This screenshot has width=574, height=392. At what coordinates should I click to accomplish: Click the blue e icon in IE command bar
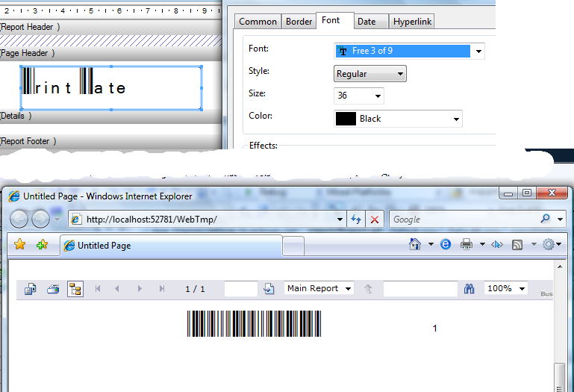pyautogui.click(x=446, y=244)
